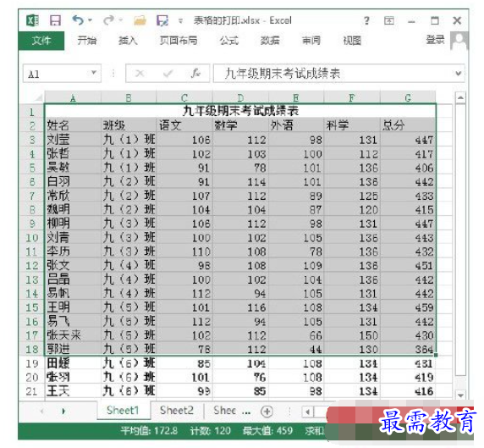This screenshot has width=484, height=448.
Task: Cancel entry with the X formula button
Action: (140, 74)
